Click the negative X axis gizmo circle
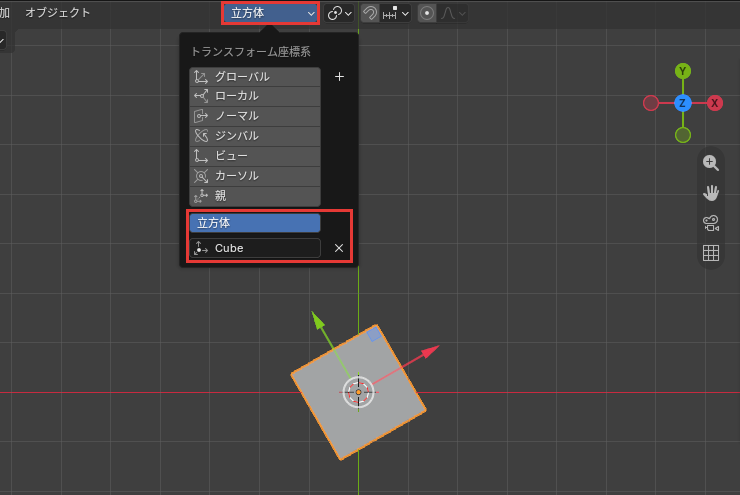Viewport: 740px width, 495px height. click(x=651, y=103)
